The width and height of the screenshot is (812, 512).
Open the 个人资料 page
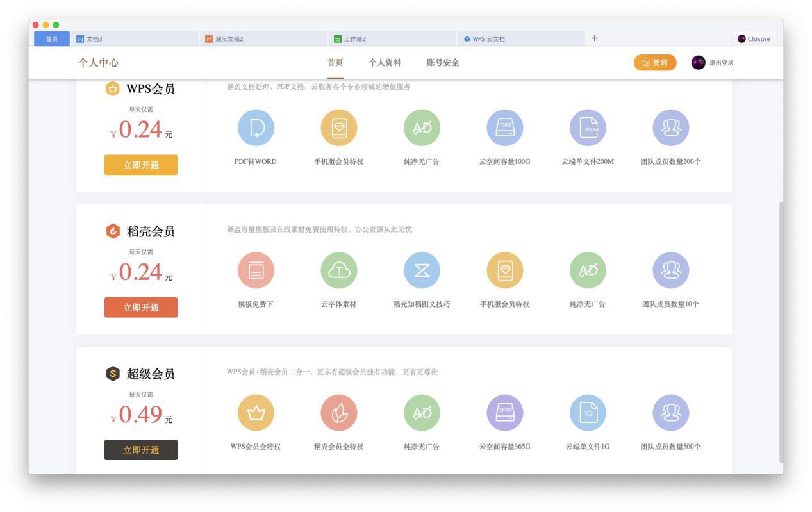383,63
